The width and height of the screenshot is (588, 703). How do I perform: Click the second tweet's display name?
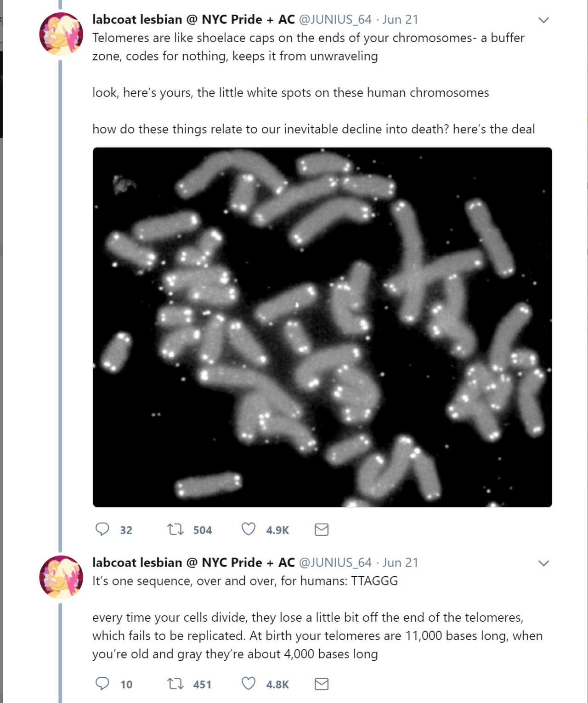193,562
